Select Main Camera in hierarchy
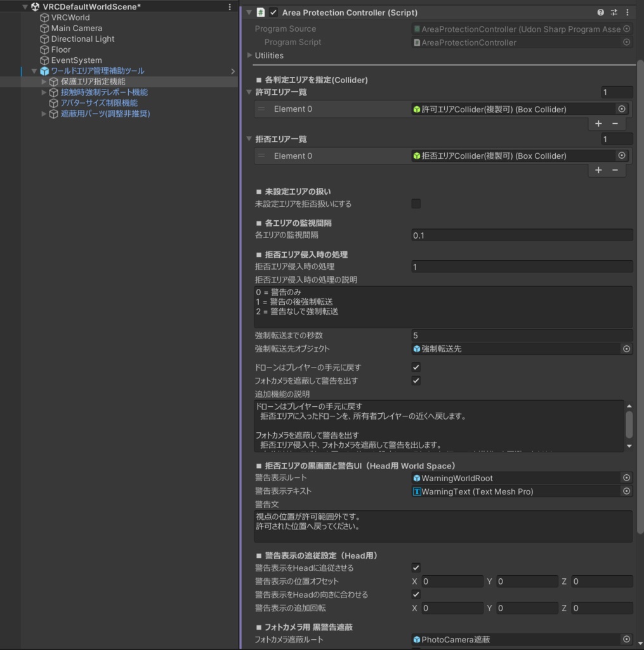The height and width of the screenshot is (650, 644). (x=76, y=28)
